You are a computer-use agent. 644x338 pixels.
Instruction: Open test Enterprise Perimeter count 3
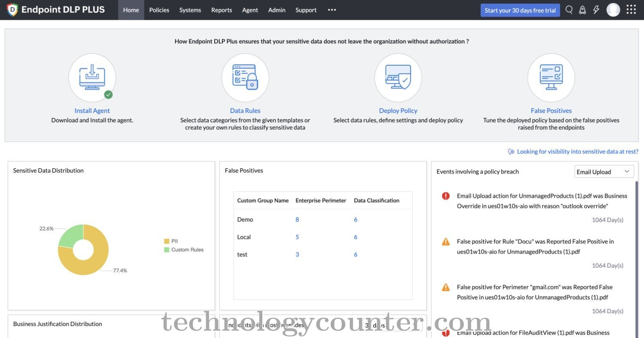pyautogui.click(x=297, y=255)
